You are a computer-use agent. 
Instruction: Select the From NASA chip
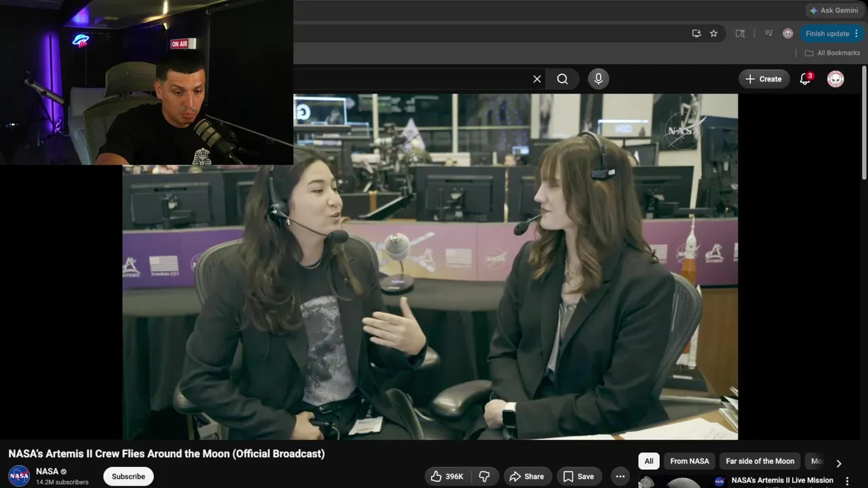690,461
